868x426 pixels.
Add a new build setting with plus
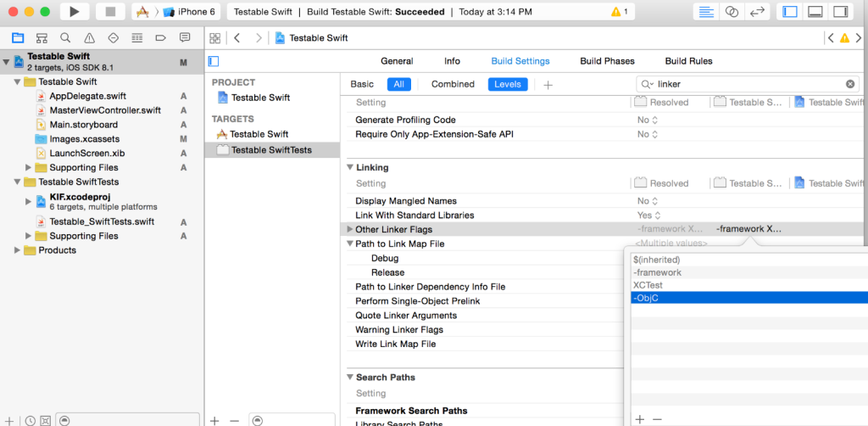click(548, 85)
